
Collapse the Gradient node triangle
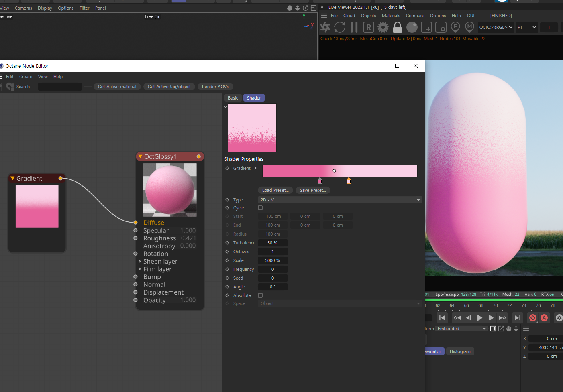click(12, 178)
